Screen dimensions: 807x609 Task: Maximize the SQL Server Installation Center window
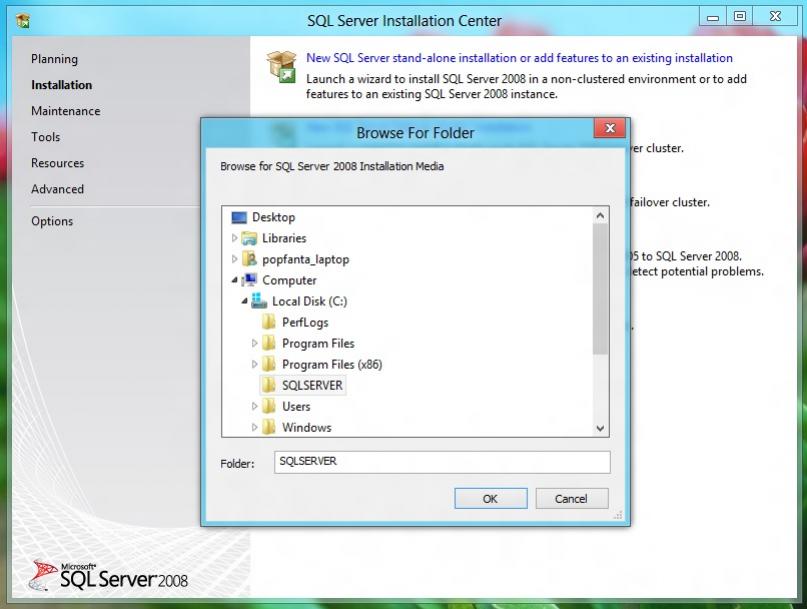click(740, 17)
